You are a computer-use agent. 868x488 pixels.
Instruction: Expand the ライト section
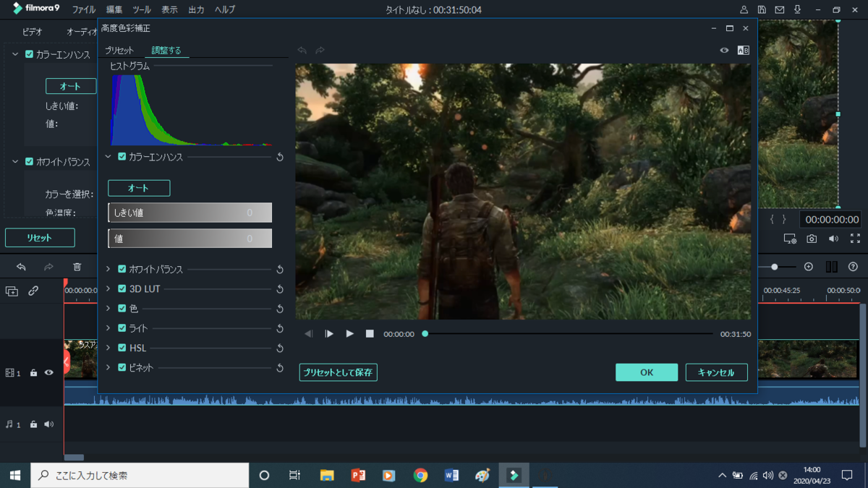pyautogui.click(x=109, y=328)
